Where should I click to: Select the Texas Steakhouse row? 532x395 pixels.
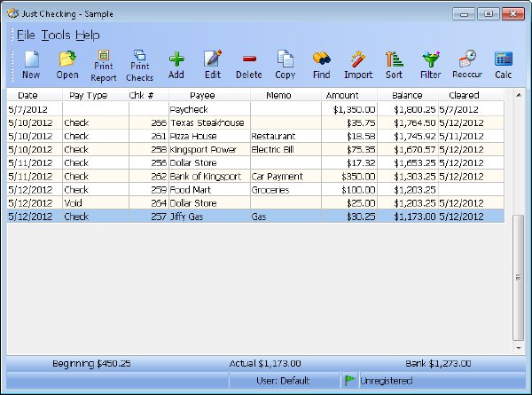tap(255, 123)
